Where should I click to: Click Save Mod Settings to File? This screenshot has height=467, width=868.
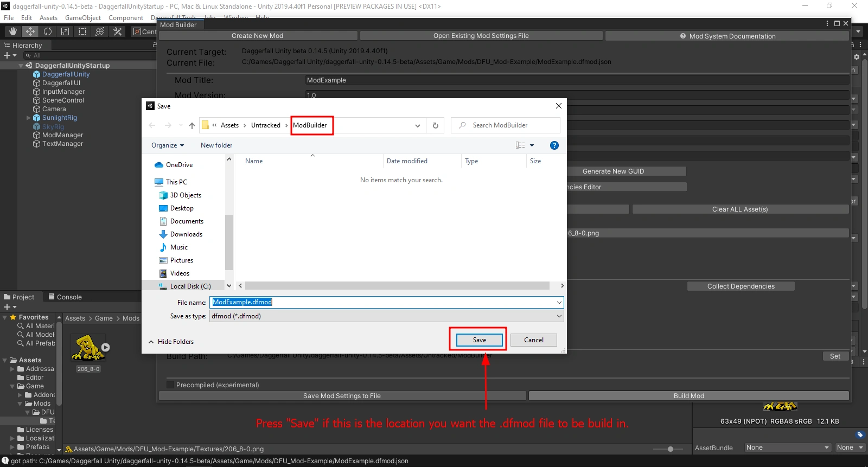click(x=342, y=396)
